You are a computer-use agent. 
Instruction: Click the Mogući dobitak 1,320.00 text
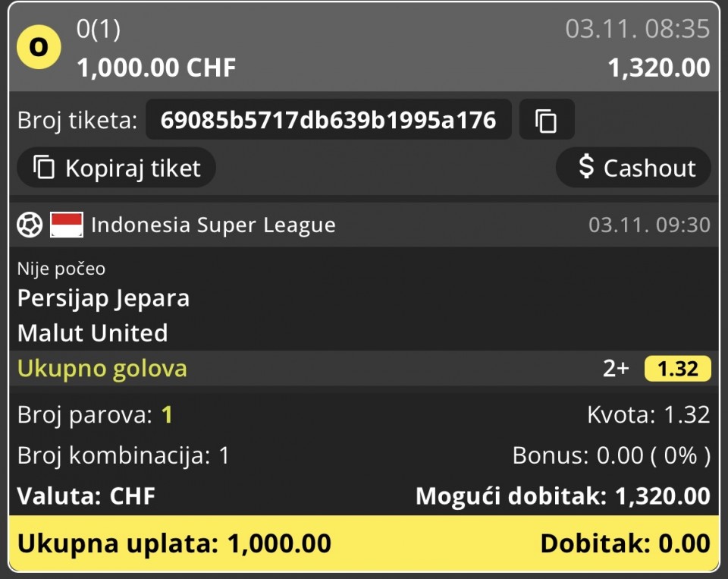pyautogui.click(x=563, y=496)
